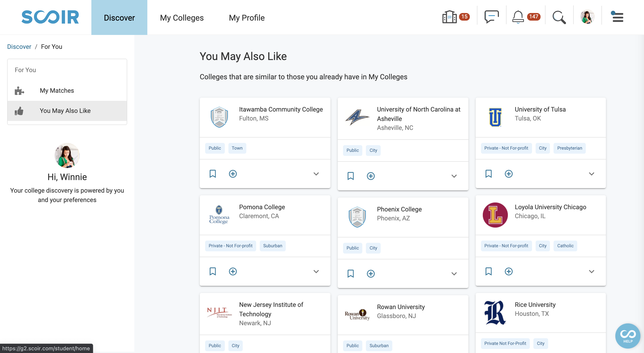Click the 15 visits badge

(464, 17)
